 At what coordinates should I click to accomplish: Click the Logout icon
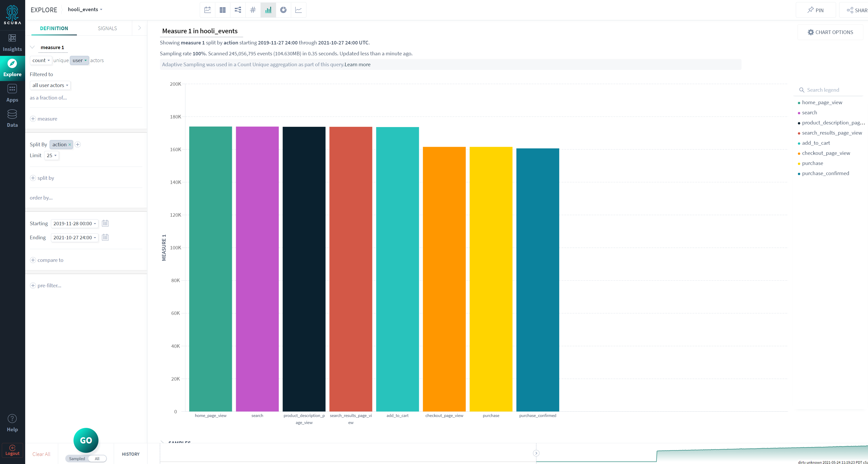(x=12, y=450)
